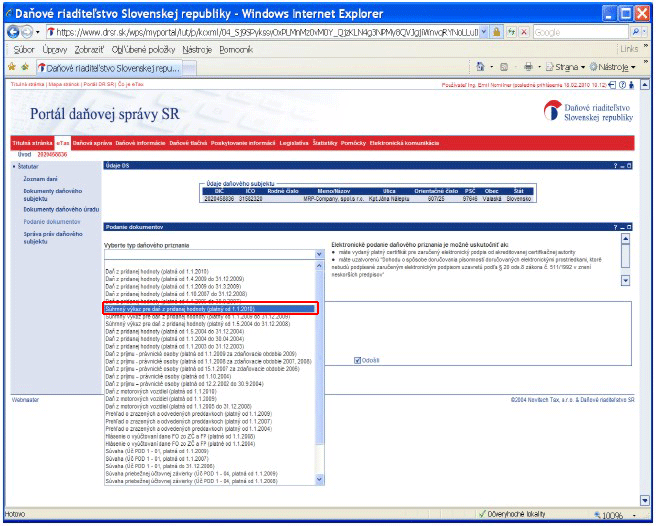The height and width of the screenshot is (526, 656).
Task: Minimize the Podanie dokumentov panel
Action: coord(623,228)
